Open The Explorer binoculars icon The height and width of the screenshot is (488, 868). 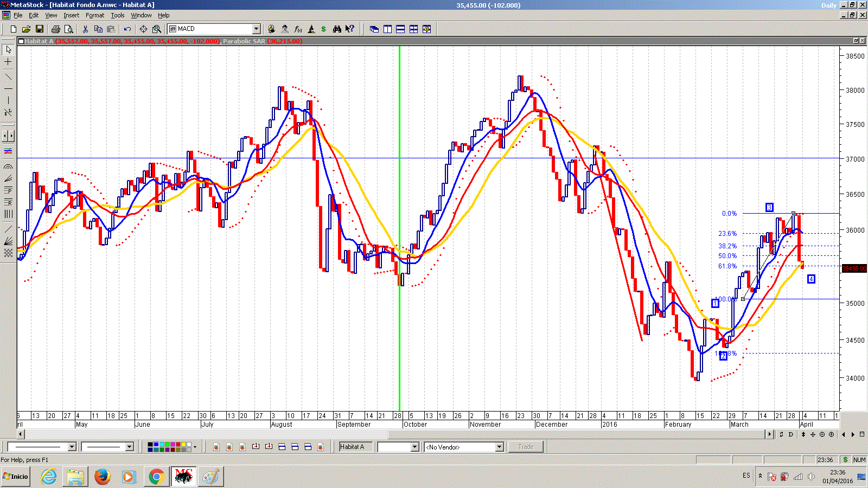coord(337,29)
